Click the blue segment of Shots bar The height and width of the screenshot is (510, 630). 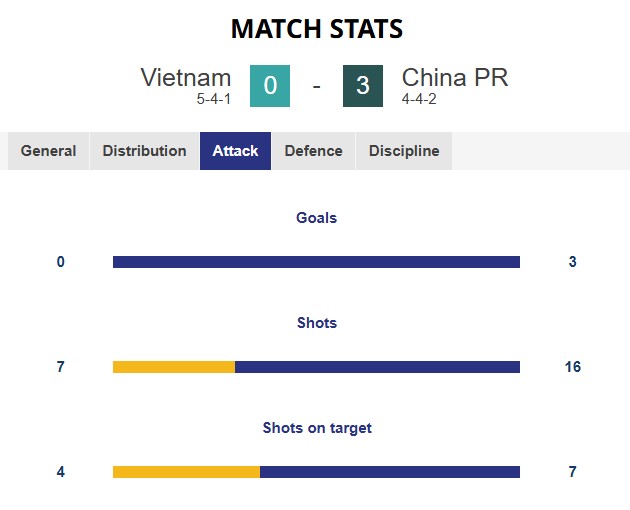pos(377,367)
